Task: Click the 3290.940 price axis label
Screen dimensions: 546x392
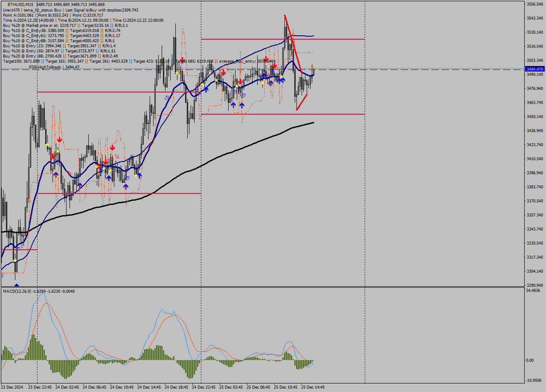Action: pos(535,285)
